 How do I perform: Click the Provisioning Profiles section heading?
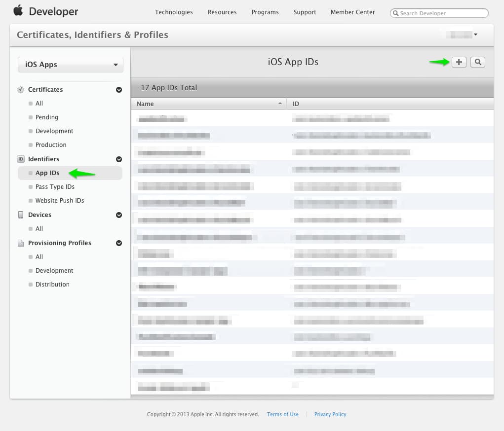tap(60, 243)
